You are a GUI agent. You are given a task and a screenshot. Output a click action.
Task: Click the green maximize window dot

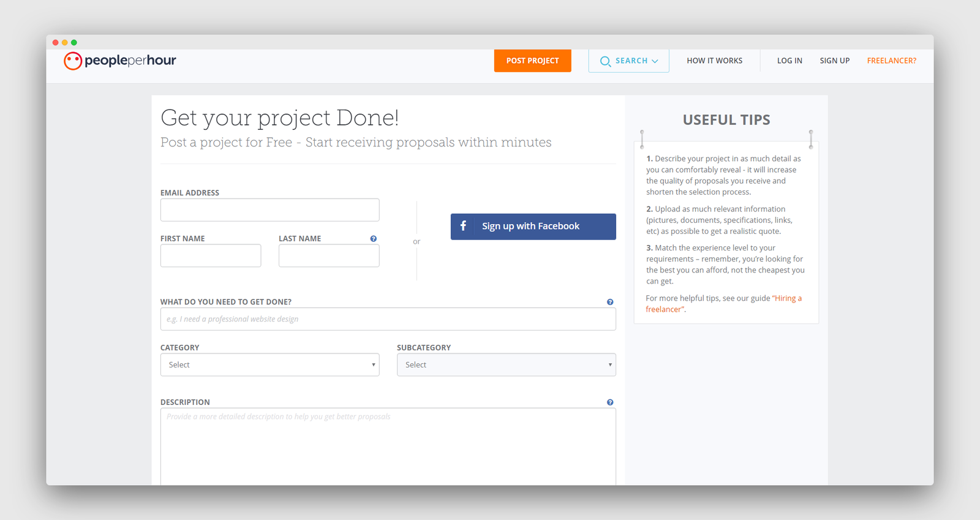pyautogui.click(x=74, y=42)
